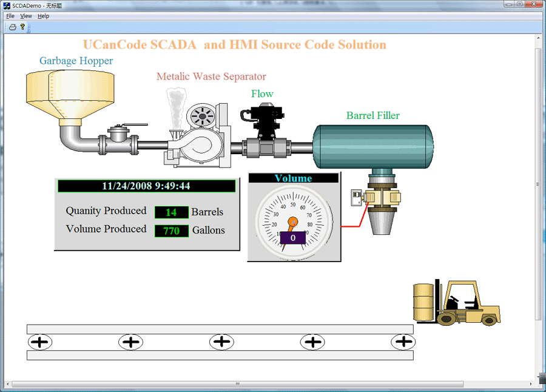The width and height of the screenshot is (546, 392).
Task: Click the leftmost conveyor belt roller
Action: (40, 342)
